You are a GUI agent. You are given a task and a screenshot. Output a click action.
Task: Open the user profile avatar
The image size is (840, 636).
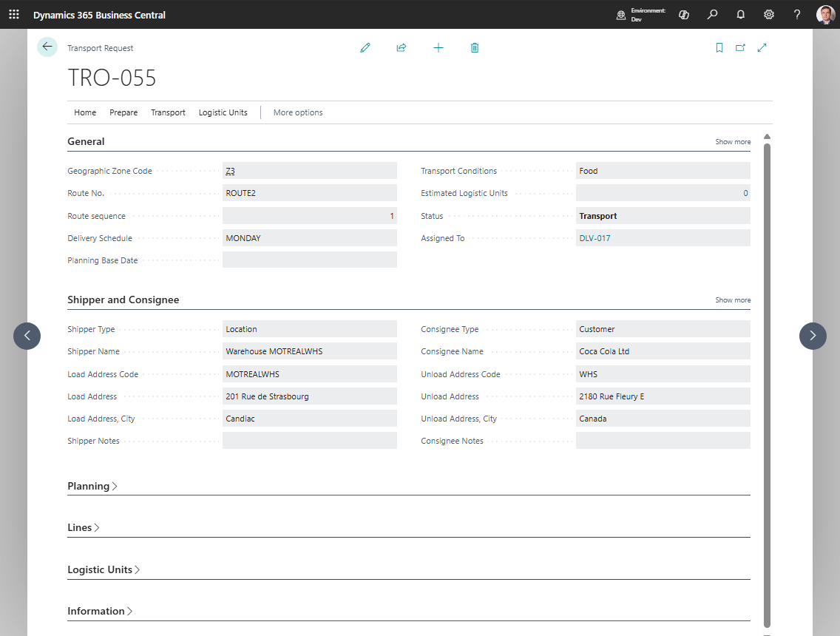[x=825, y=15]
